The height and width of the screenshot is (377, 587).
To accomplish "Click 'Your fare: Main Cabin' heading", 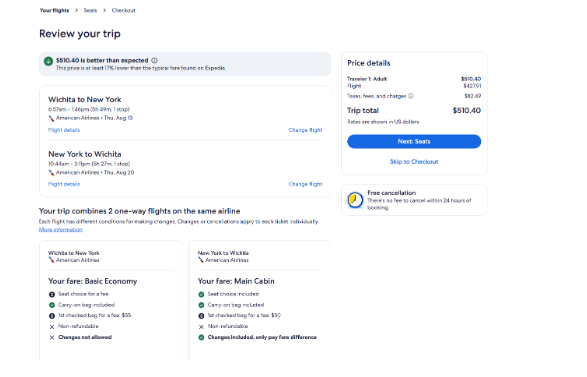I will click(236, 281).
